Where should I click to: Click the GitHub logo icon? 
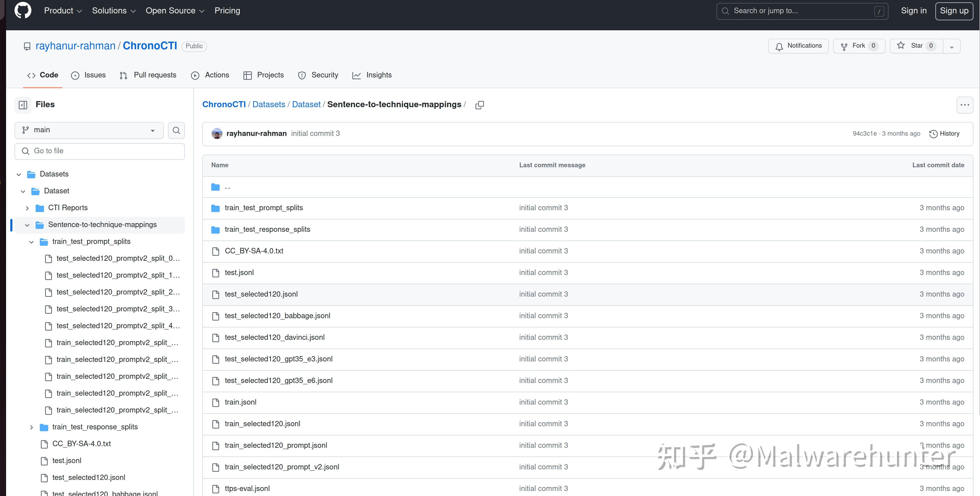pos(23,11)
